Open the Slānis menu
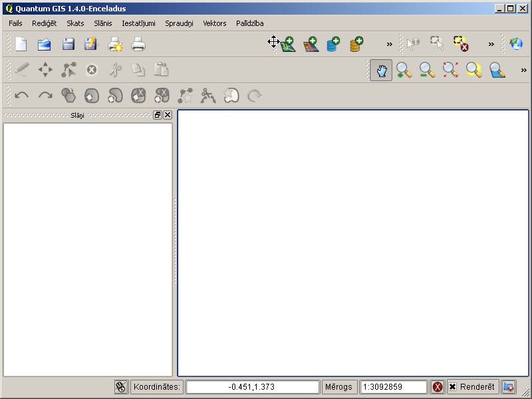Screen dimensions: 532x399 click(x=103, y=23)
